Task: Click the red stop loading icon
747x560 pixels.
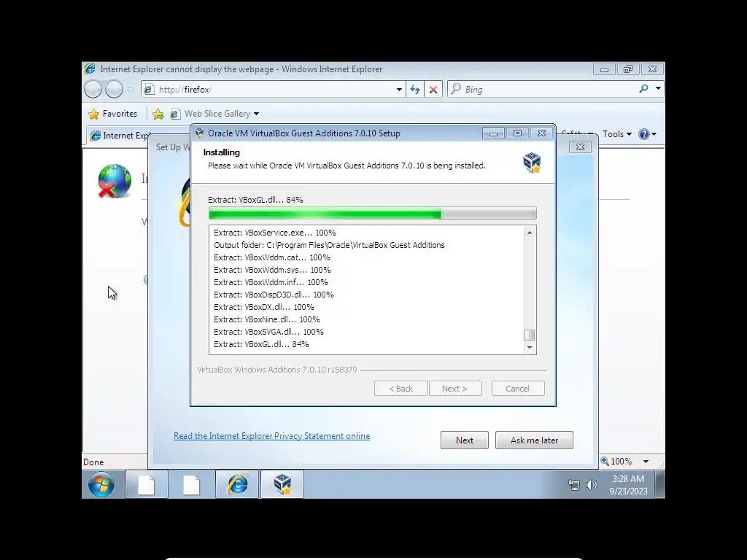Action: point(433,89)
